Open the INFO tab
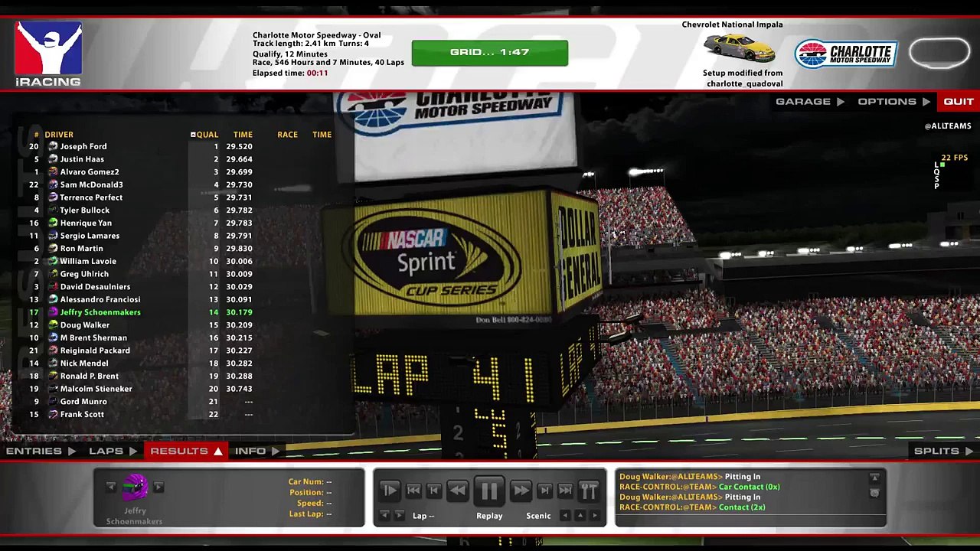980x551 pixels. (256, 451)
